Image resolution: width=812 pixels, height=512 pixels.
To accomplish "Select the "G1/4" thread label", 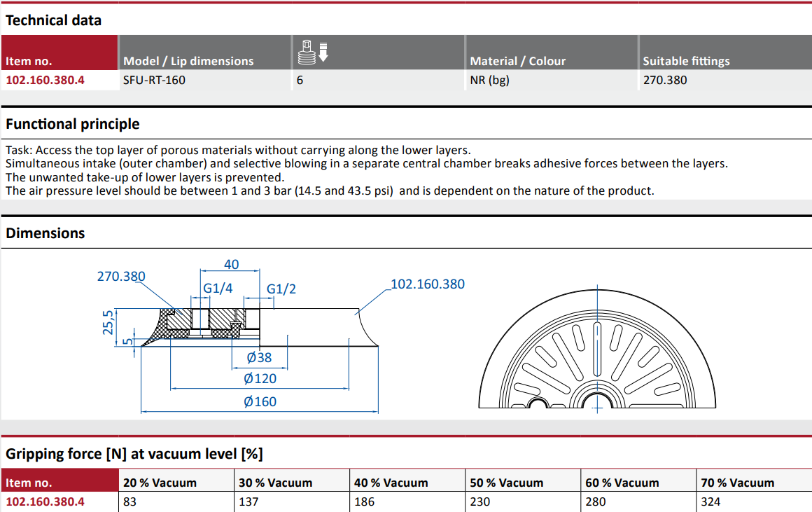I will point(218,288).
